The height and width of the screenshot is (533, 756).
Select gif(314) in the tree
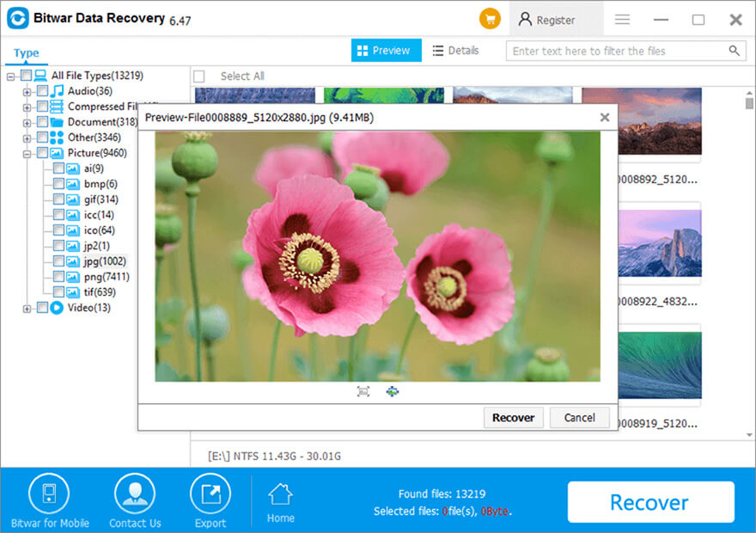101,199
